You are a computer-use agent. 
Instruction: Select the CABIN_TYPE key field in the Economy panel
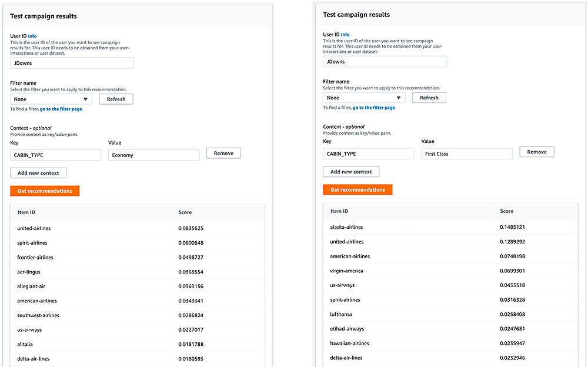(x=55, y=155)
